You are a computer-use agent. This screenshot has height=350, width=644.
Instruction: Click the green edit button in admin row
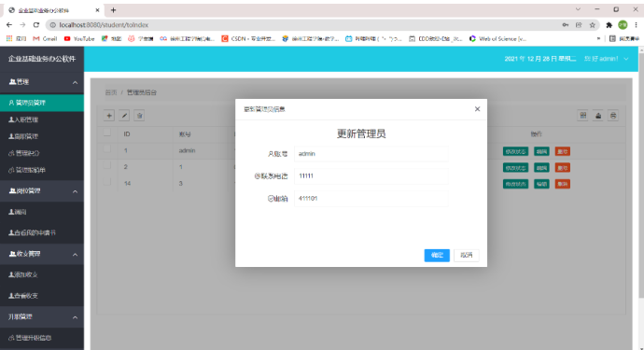tap(541, 151)
